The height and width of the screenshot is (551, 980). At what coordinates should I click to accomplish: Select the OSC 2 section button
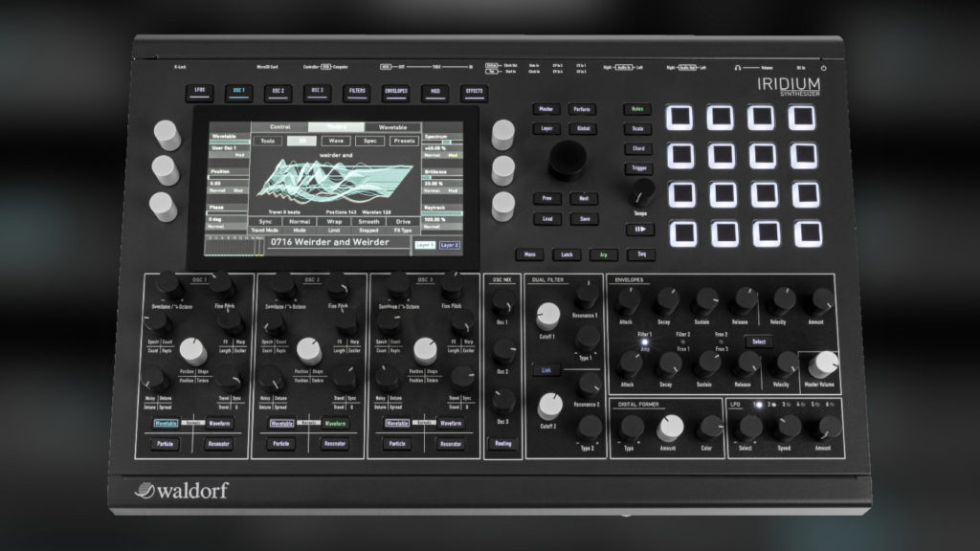tap(278, 93)
